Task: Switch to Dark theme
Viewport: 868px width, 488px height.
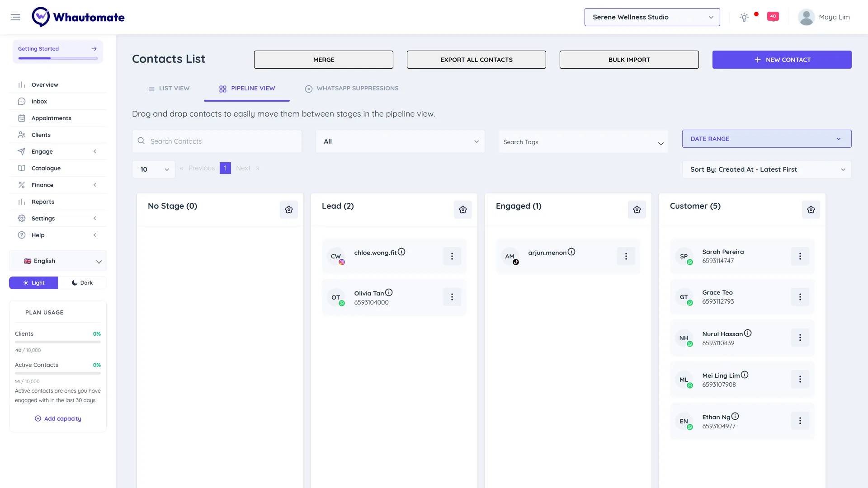Action: (x=82, y=283)
